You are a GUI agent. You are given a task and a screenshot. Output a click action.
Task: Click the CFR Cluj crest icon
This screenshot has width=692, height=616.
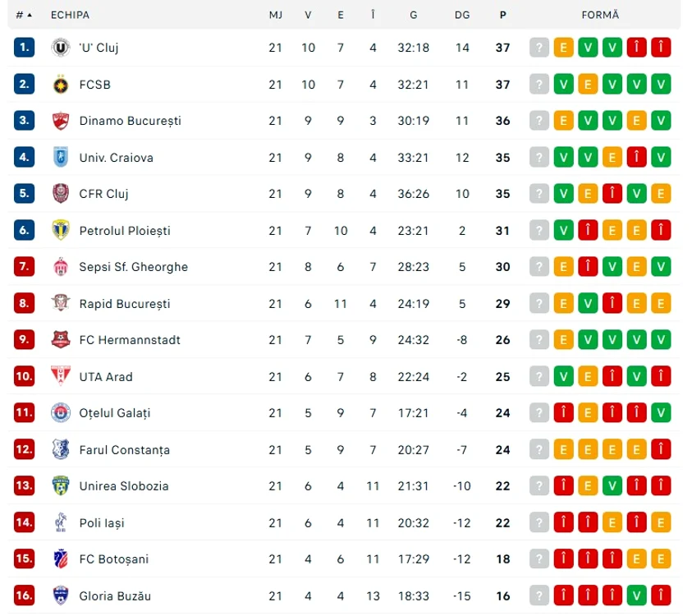[61, 193]
